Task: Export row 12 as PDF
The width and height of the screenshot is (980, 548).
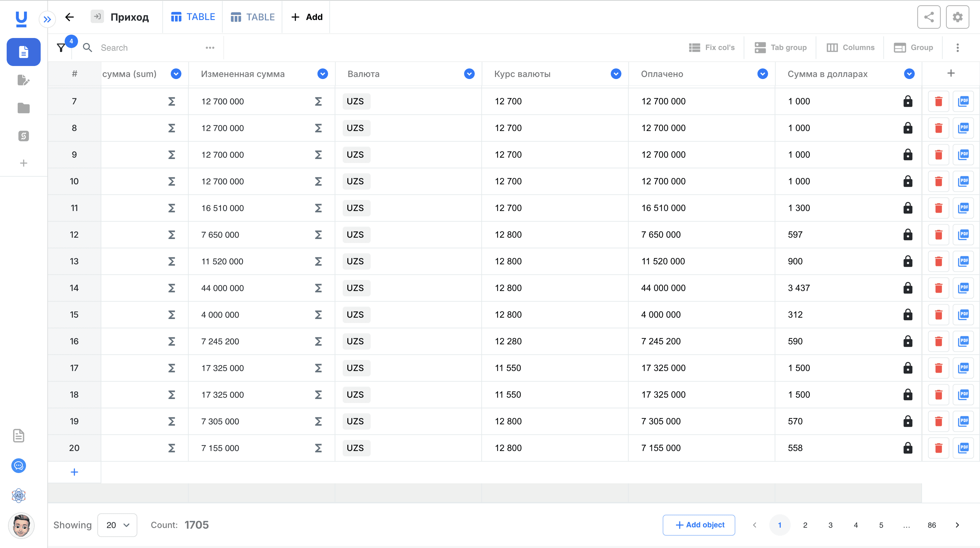Action: point(963,234)
